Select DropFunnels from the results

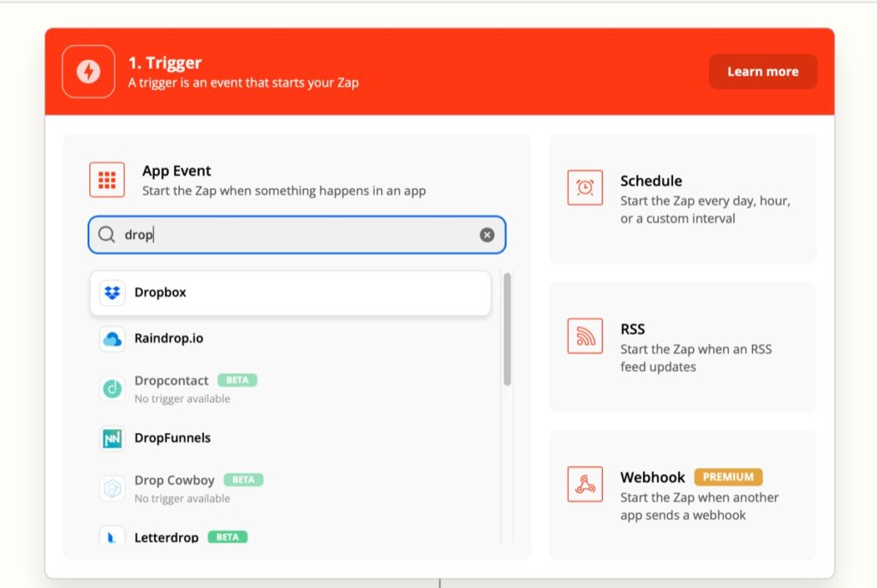point(290,438)
